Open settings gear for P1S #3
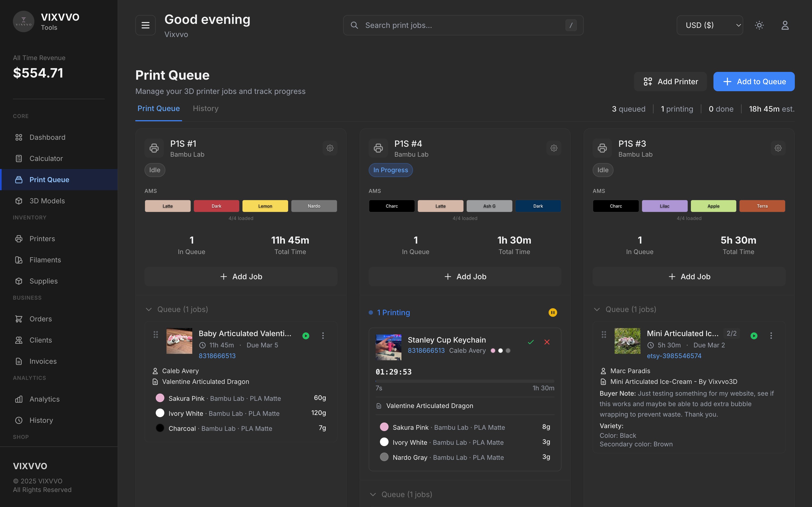Viewport: 812px width, 507px height. [x=778, y=148]
